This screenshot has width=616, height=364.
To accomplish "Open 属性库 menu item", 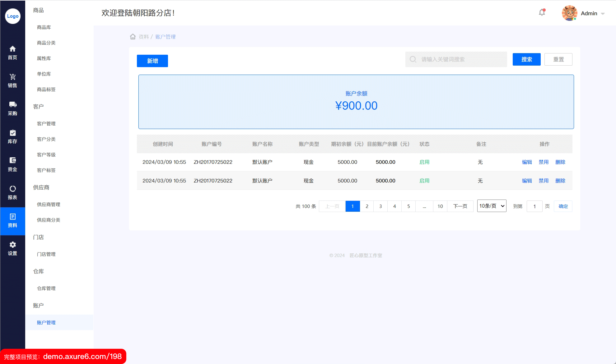I will click(44, 58).
